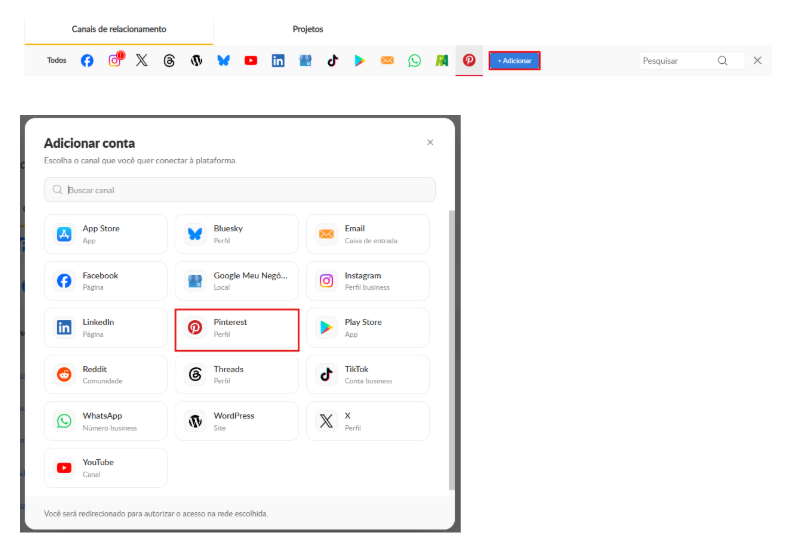Click the 'Escolha o canal que você quer conectar' text
The height and width of the screenshot is (542, 792).
(x=140, y=161)
